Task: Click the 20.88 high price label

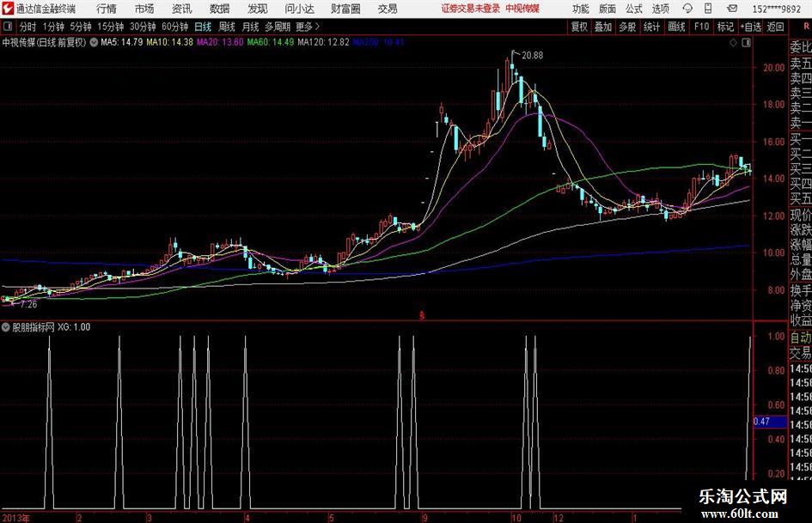Action: (533, 56)
